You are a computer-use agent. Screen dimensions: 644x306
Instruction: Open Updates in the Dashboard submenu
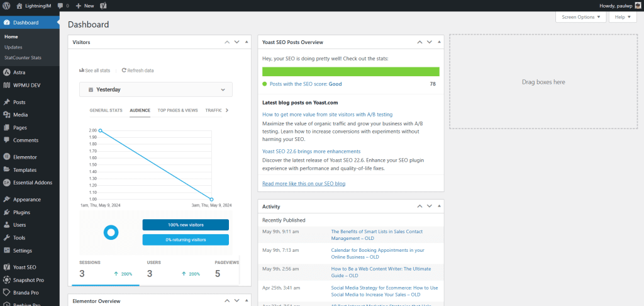14,47
